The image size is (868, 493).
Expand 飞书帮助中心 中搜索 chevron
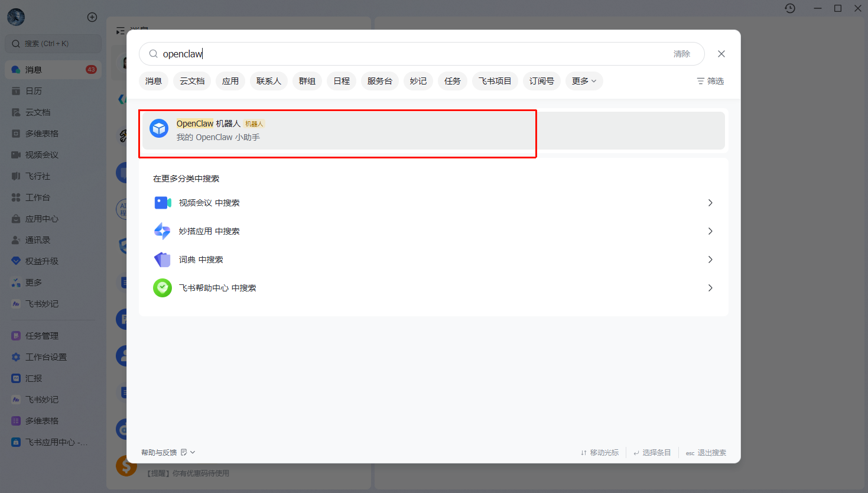pos(710,288)
